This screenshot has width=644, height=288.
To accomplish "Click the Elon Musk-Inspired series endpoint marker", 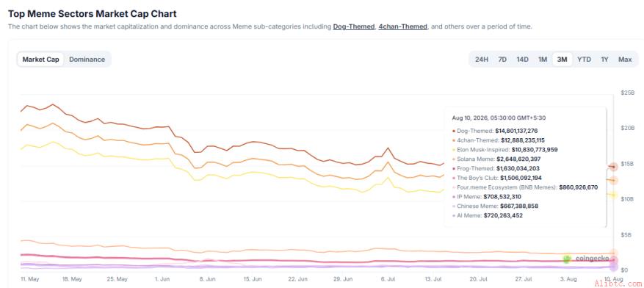I will pos(614,195).
